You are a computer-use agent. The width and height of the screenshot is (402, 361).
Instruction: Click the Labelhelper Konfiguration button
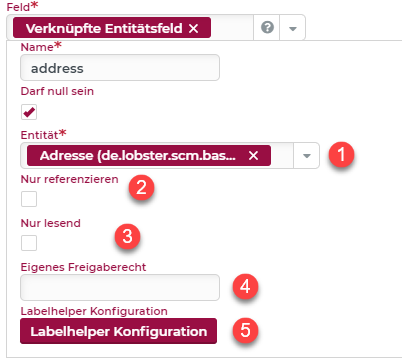[x=118, y=331]
